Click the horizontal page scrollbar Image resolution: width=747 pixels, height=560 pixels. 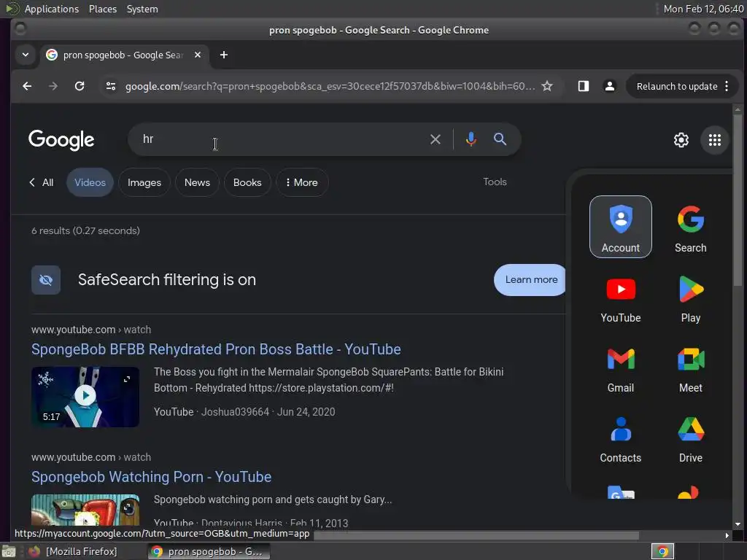476,536
